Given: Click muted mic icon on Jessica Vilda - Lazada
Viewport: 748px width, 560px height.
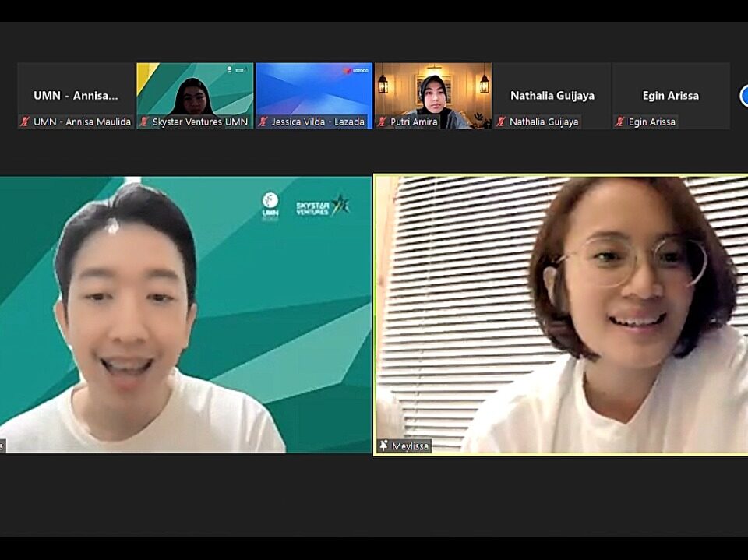Looking at the screenshot, I should [263, 122].
